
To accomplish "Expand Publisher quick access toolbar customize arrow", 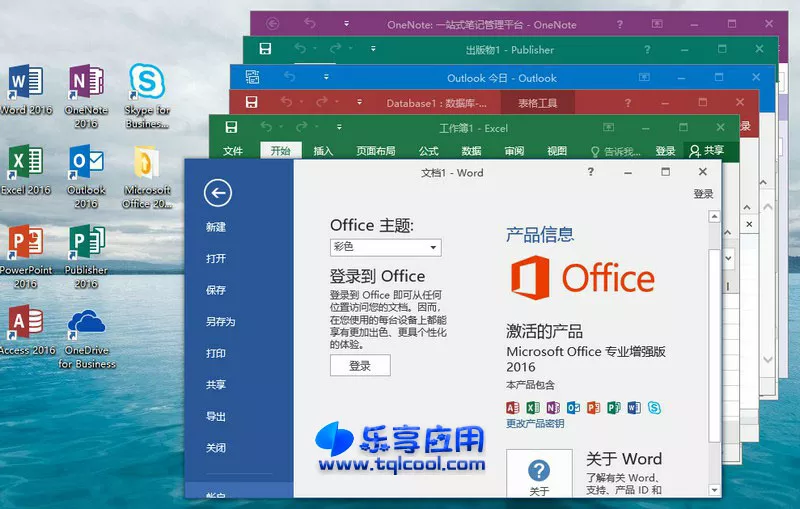I will [x=373, y=49].
